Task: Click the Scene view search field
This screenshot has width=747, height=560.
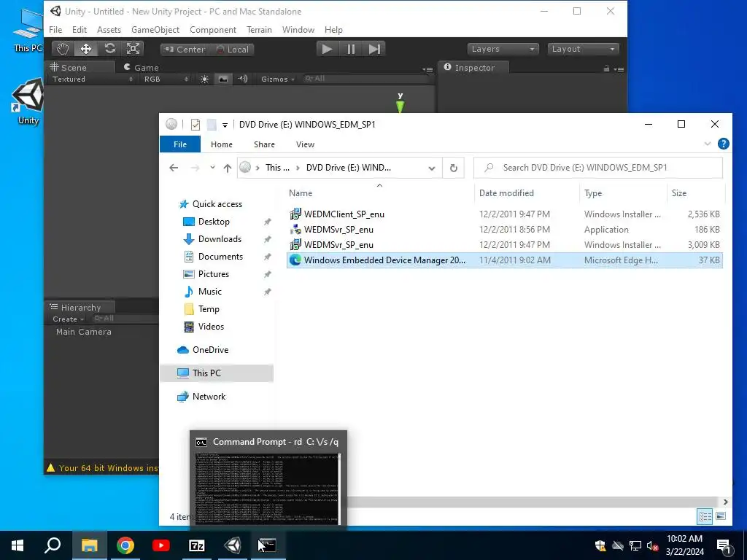Action: pyautogui.click(x=367, y=79)
